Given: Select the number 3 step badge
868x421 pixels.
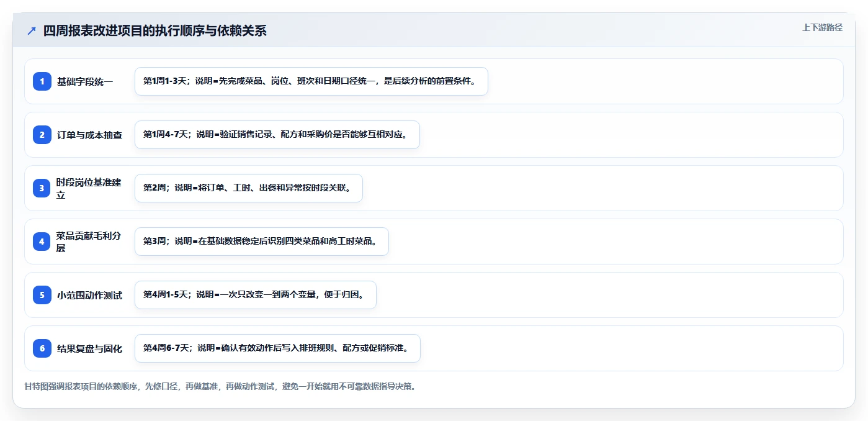Looking at the screenshot, I should click(x=42, y=188).
